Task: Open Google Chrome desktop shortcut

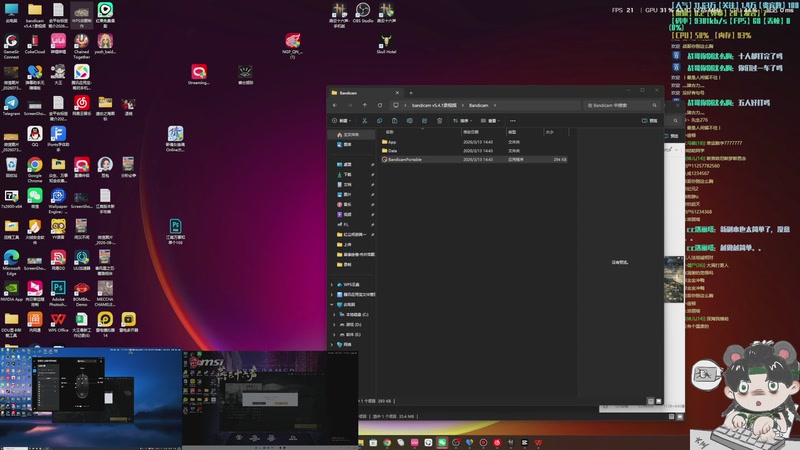Action: pyautogui.click(x=35, y=169)
